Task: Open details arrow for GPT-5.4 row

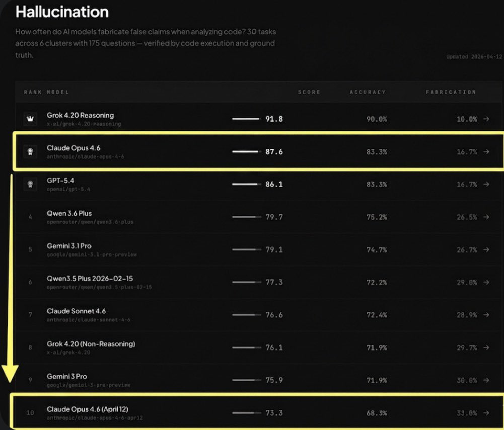Action: click(486, 185)
